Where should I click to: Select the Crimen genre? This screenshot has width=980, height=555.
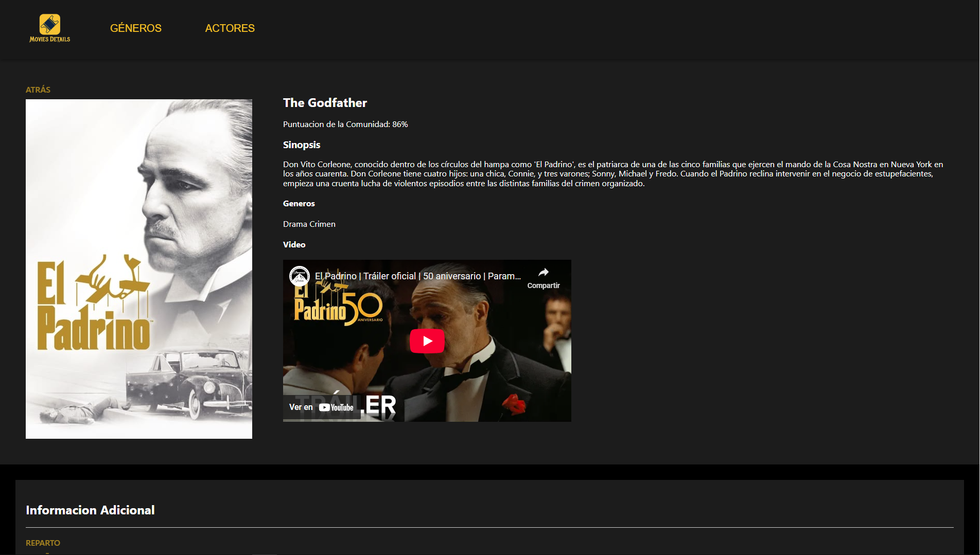point(323,224)
